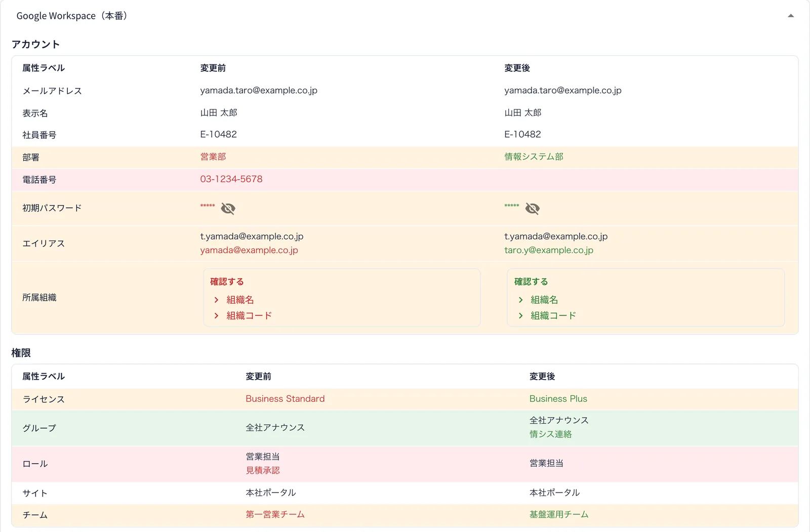Screen dimensions: 810x532
Task: Click the added alias taro.y@example.co.jp
Action: (549, 250)
